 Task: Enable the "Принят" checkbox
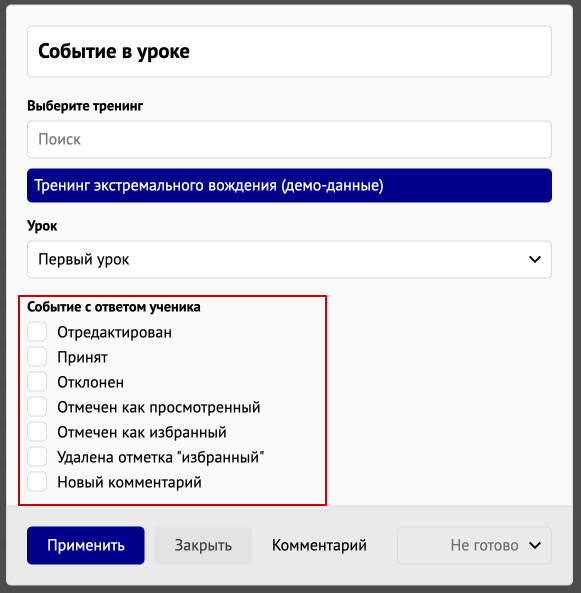(37, 357)
